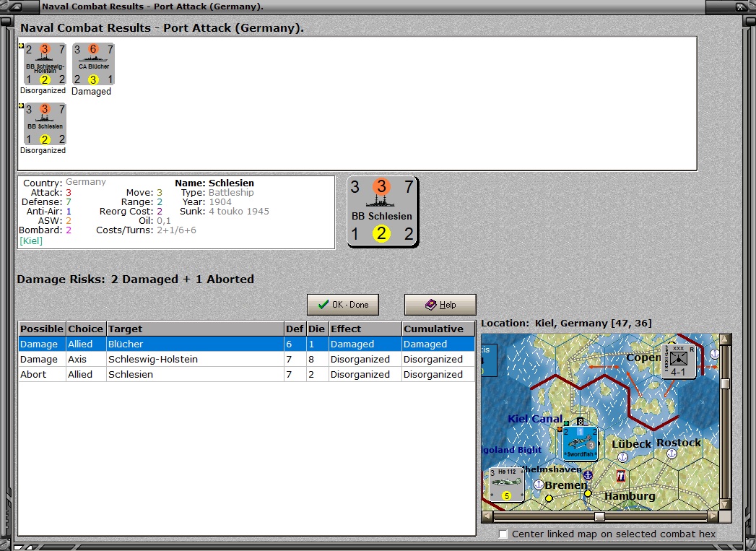The image size is (756, 551).
Task: Click the Copenhagen port anchor icon
Action: click(715, 353)
